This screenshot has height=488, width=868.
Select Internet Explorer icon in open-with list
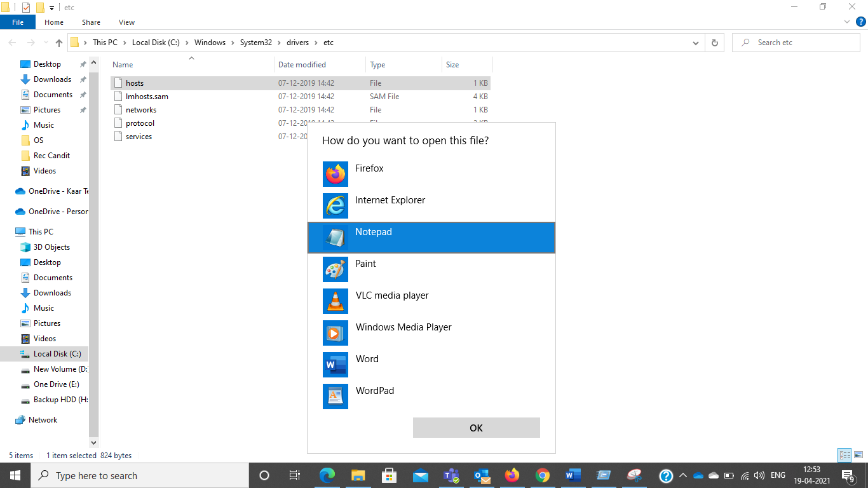point(336,206)
